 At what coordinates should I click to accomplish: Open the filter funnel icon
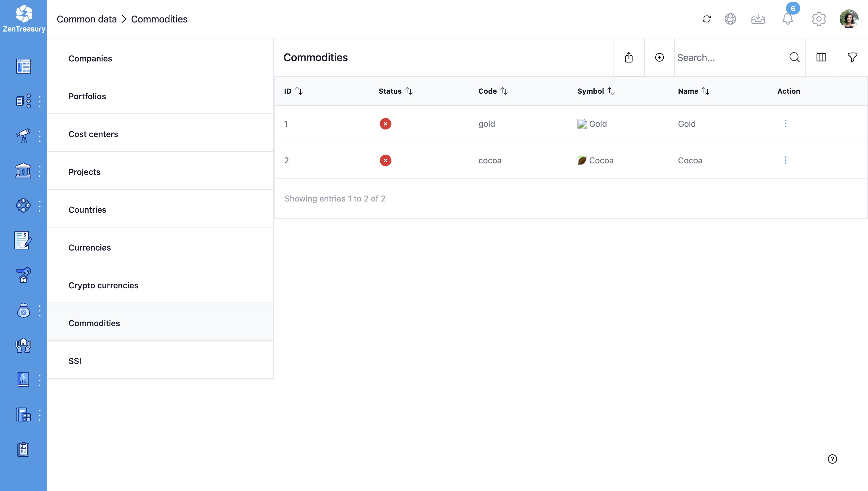(852, 57)
